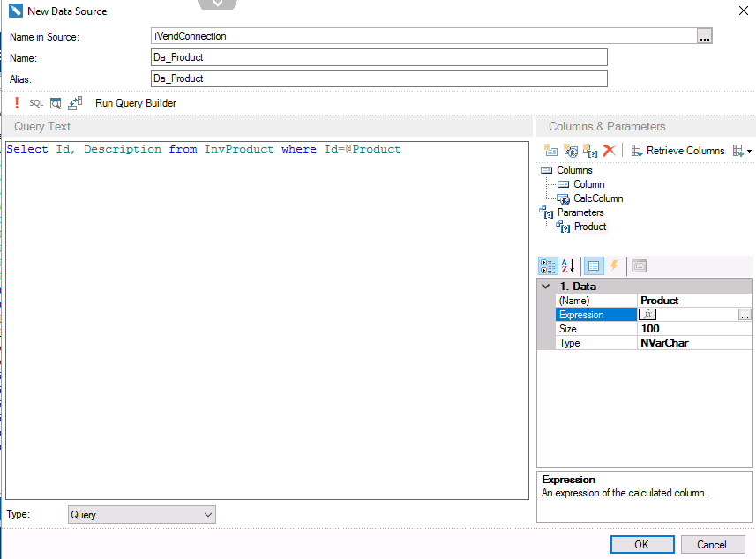The width and height of the screenshot is (756, 559).
Task: Click the Name in Source field
Action: point(423,36)
